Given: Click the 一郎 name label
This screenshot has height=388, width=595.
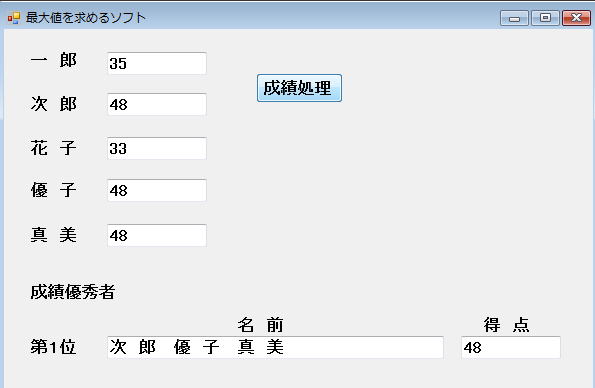Looking at the screenshot, I should [x=54, y=60].
